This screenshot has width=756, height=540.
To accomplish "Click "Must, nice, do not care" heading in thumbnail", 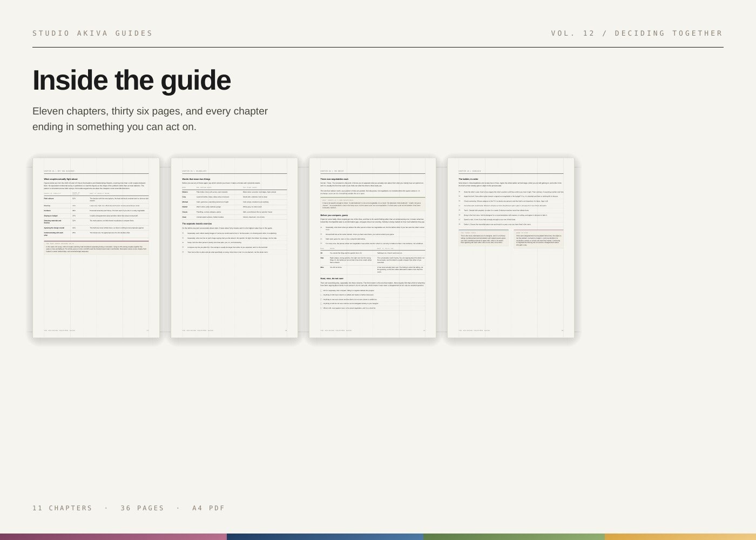I will 332,279.
